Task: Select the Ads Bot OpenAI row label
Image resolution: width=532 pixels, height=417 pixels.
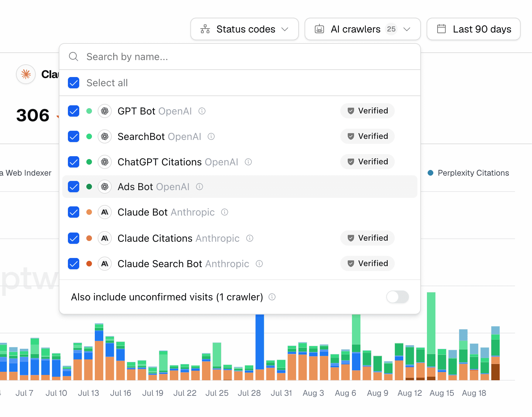Action: click(x=154, y=187)
